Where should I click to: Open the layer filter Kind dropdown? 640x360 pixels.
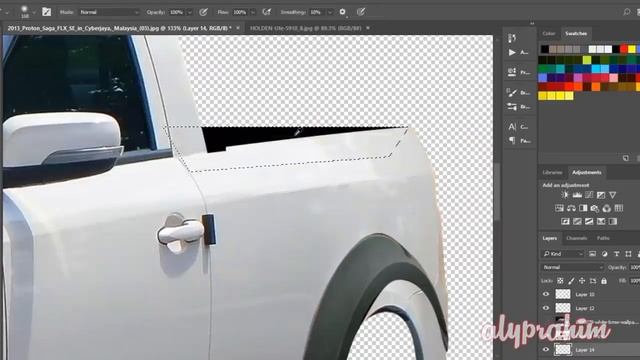563,254
